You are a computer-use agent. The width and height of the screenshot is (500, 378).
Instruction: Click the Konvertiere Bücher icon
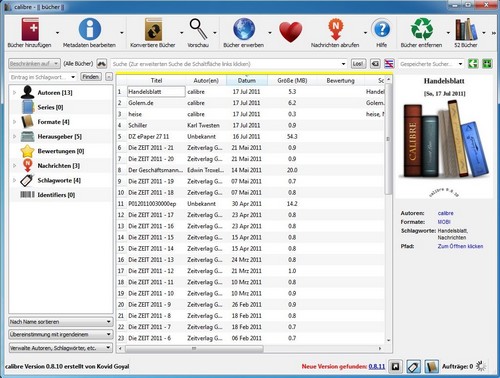153,30
